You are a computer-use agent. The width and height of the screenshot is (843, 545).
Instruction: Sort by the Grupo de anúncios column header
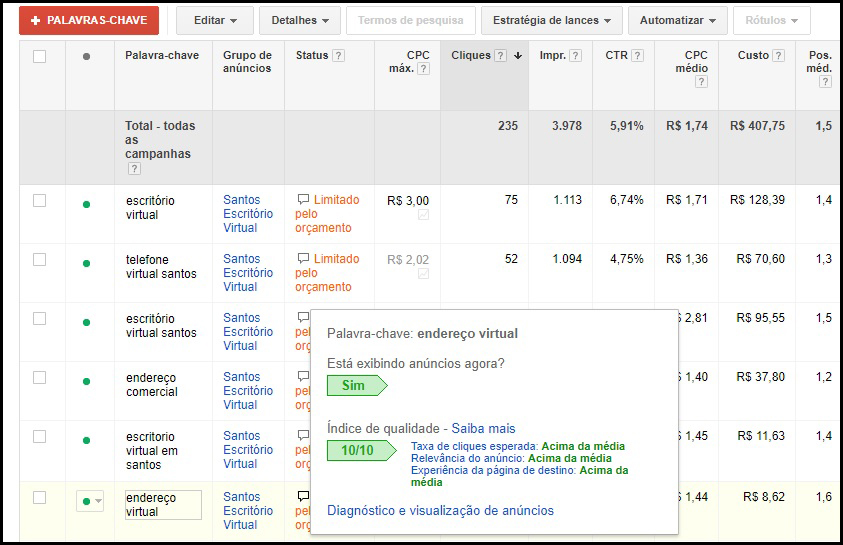[x=247, y=62]
